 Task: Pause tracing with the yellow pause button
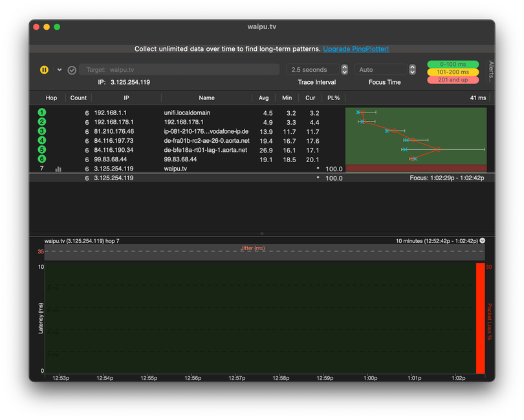click(x=44, y=70)
